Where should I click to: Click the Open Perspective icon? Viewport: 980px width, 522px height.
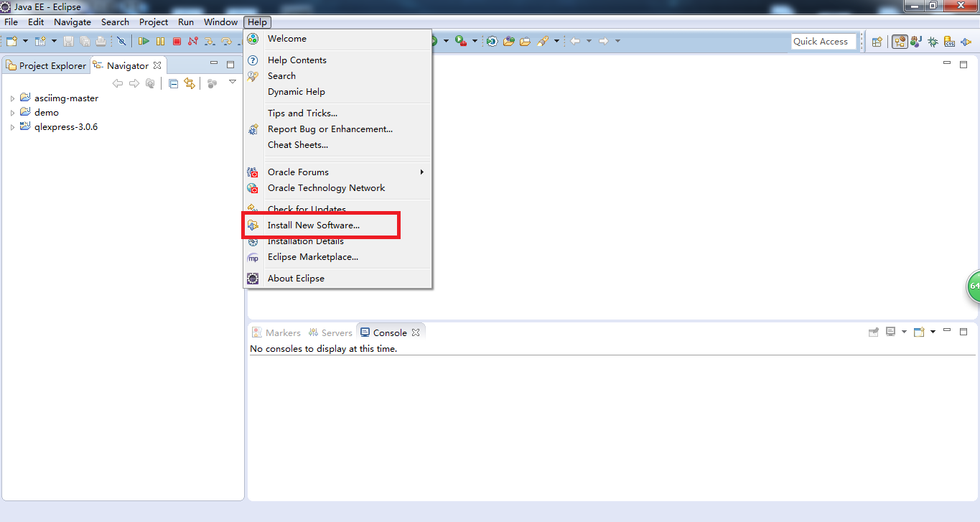pos(877,42)
